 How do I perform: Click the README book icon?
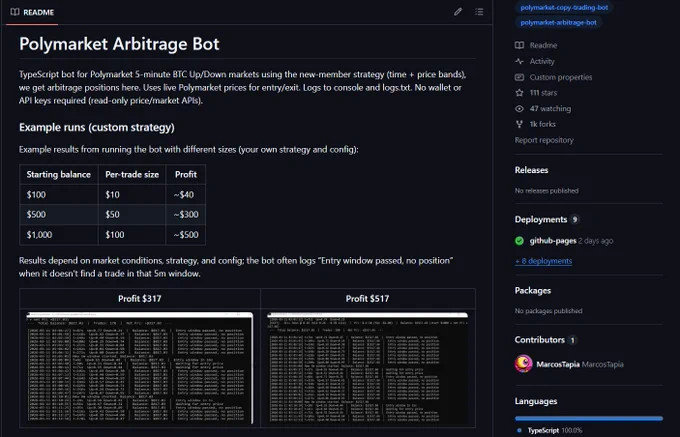click(15, 12)
